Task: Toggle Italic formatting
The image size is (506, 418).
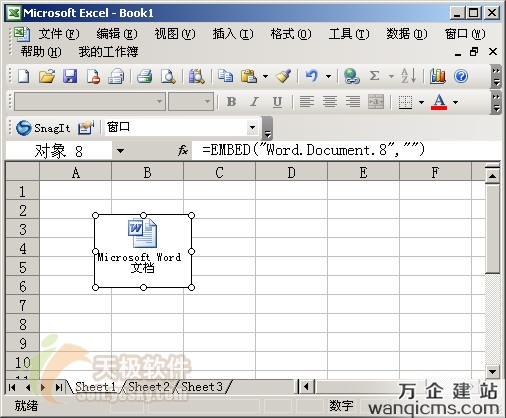Action: click(254, 102)
